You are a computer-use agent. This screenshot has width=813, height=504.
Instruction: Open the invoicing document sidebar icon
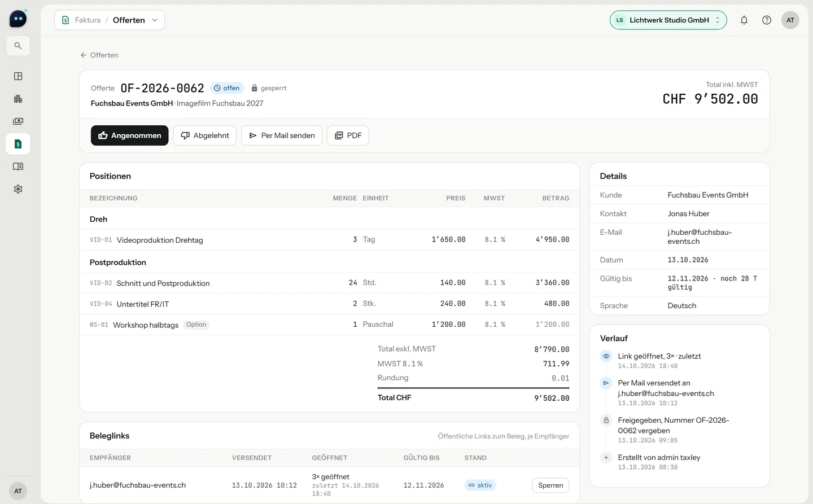[18, 144]
